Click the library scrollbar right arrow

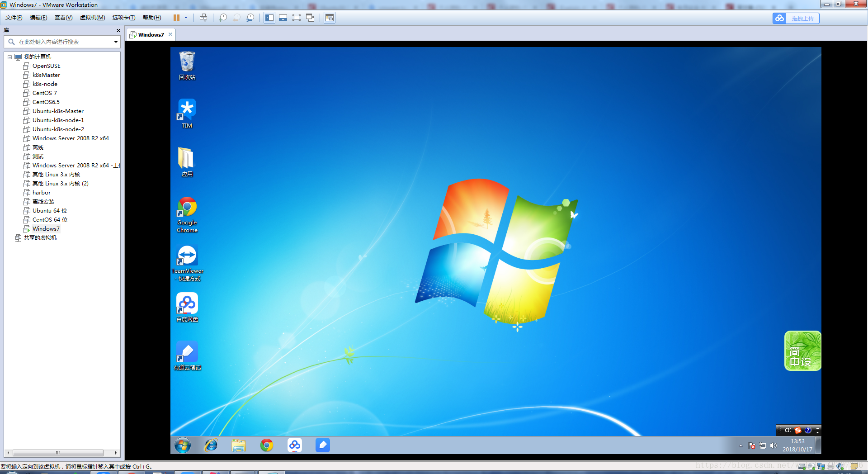pyautogui.click(x=116, y=453)
